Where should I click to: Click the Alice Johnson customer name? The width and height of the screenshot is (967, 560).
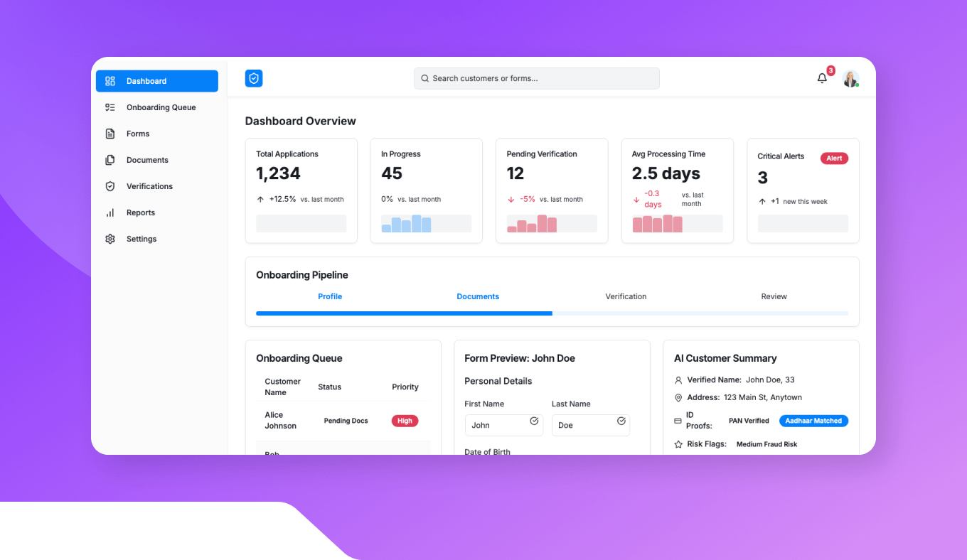(280, 420)
